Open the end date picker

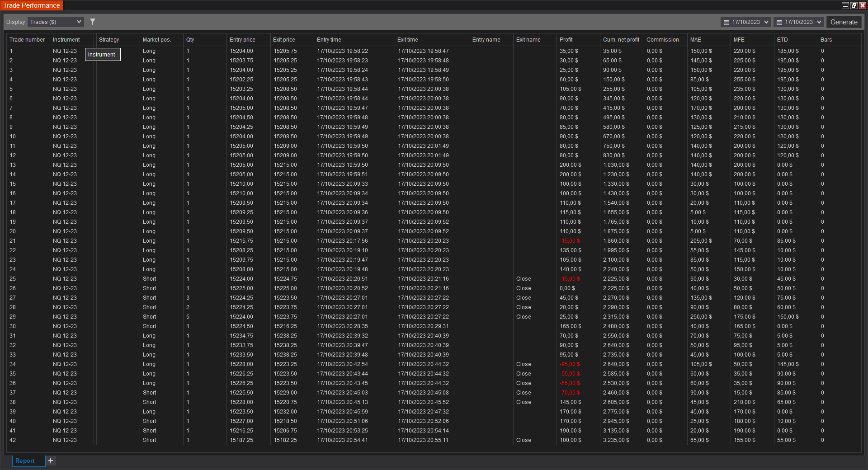[798, 22]
